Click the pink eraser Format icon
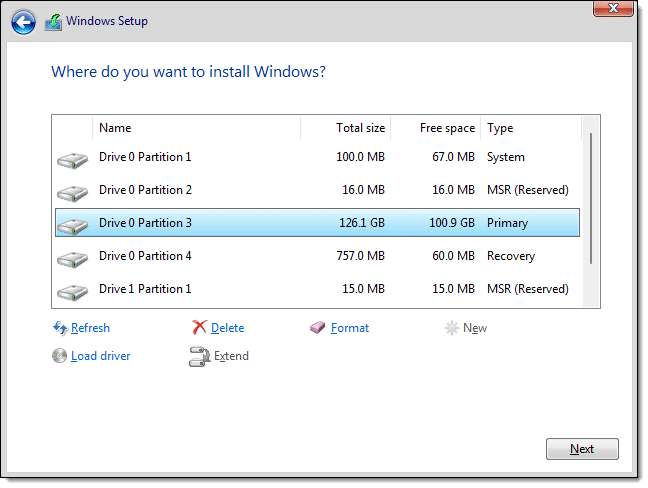This screenshot has width=648, height=488. point(317,328)
